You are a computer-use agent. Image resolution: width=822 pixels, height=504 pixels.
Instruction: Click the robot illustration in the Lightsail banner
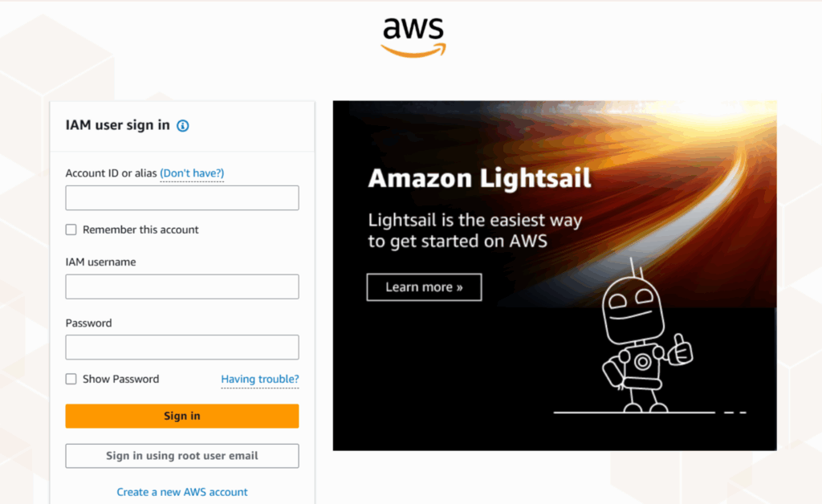click(x=640, y=337)
